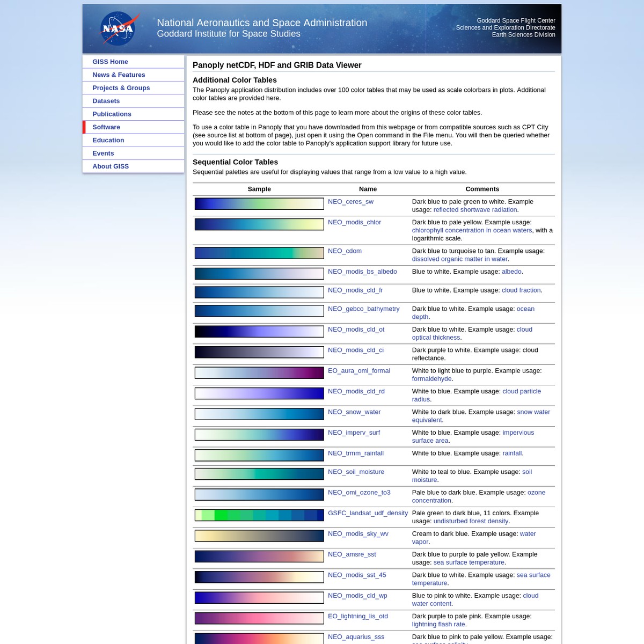The height and width of the screenshot is (644, 644).
Task: Open the snow water equivalent link
Action: tap(481, 416)
